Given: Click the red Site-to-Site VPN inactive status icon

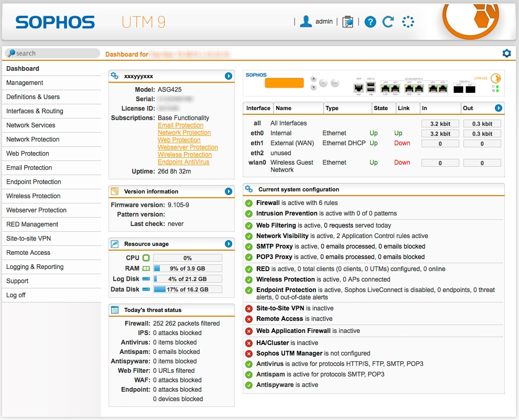Looking at the screenshot, I should click(249, 308).
